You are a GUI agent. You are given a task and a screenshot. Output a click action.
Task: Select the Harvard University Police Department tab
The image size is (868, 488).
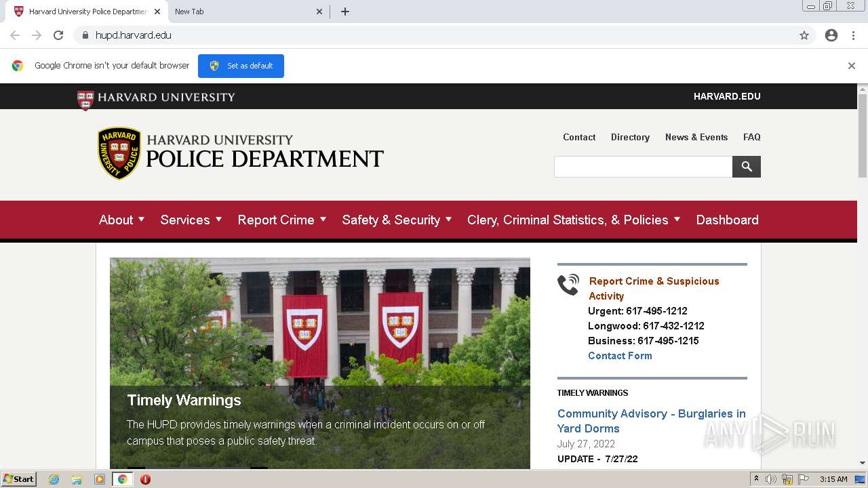point(87,12)
